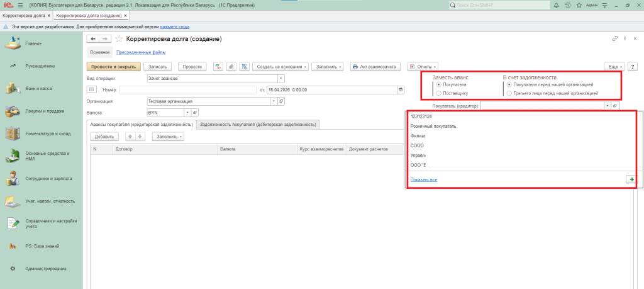The image size is (644, 289).
Task: Open the Создать на основании dropdown
Action: (x=281, y=66)
